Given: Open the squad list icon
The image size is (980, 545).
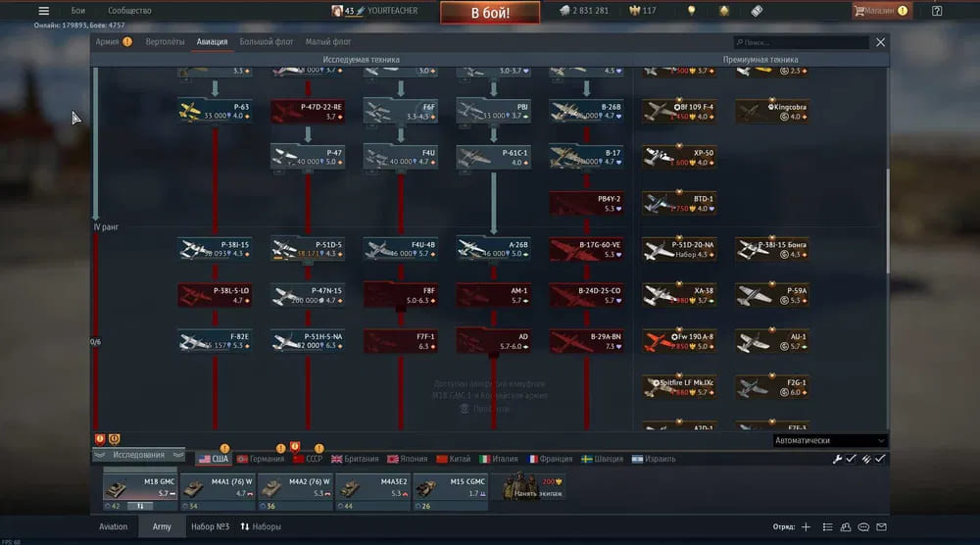Looking at the screenshot, I should coord(827,527).
